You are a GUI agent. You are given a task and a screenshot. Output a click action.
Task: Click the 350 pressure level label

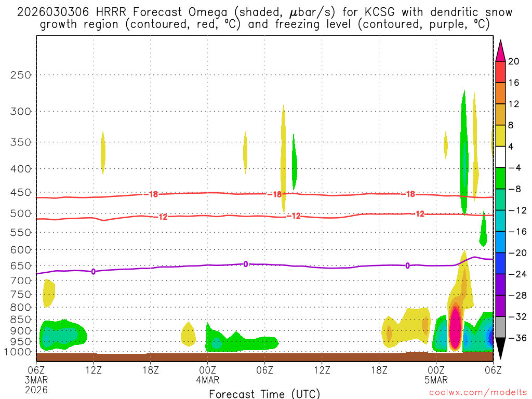pyautogui.click(x=21, y=142)
